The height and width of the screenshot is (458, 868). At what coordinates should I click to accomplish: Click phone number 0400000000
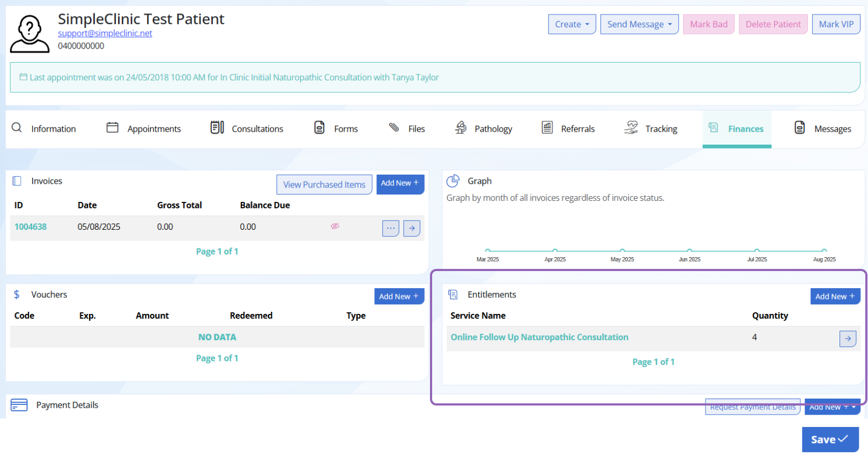pos(81,46)
